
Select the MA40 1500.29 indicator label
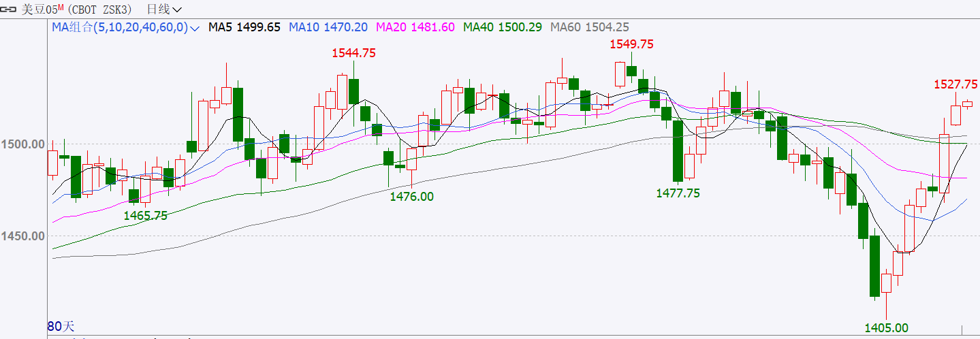click(x=503, y=28)
